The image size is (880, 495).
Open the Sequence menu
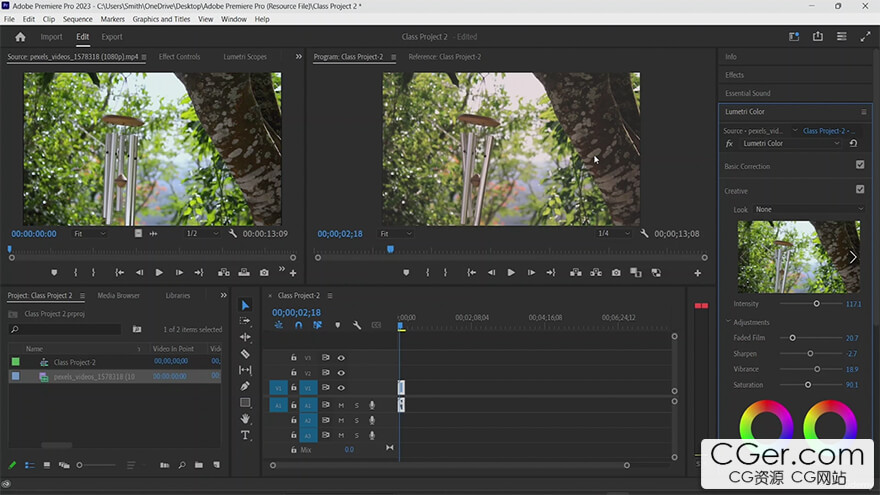(x=77, y=19)
